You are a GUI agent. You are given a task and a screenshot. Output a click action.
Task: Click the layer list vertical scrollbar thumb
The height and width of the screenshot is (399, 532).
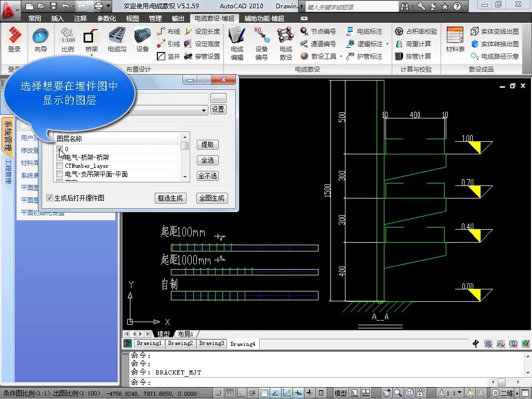184,145
